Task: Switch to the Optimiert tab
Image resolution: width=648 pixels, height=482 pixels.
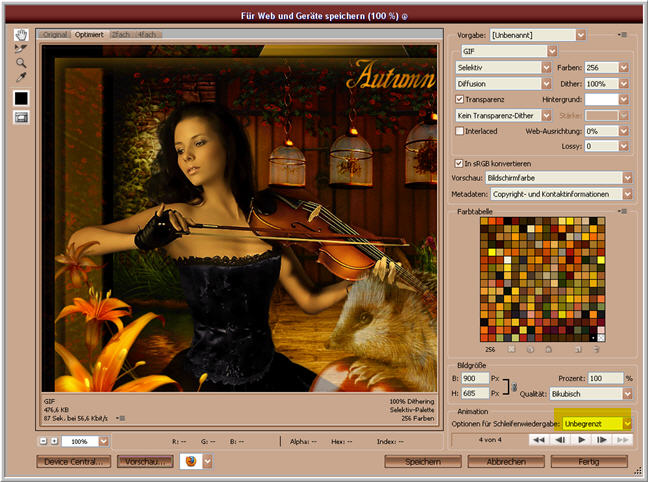Action: 89,35
